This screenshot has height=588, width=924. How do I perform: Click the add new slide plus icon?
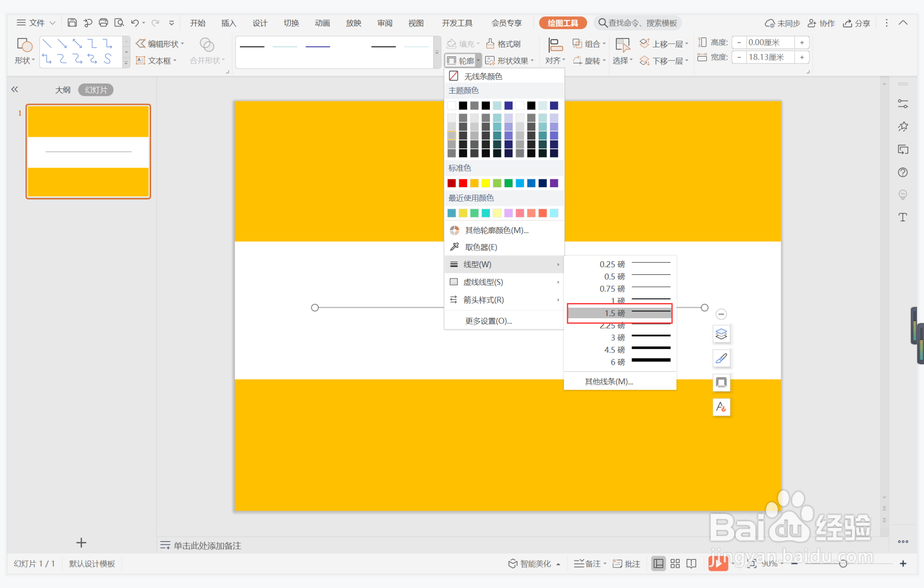pos(81,543)
